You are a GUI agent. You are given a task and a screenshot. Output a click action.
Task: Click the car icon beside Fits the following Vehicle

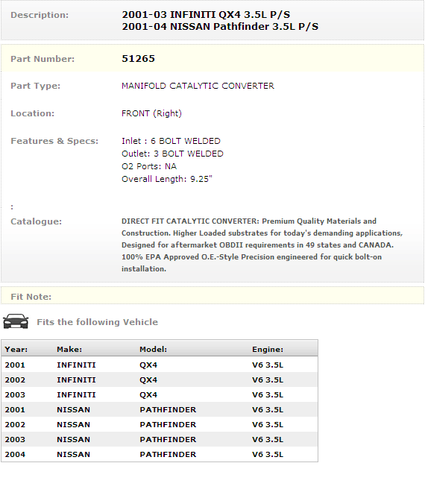16,321
